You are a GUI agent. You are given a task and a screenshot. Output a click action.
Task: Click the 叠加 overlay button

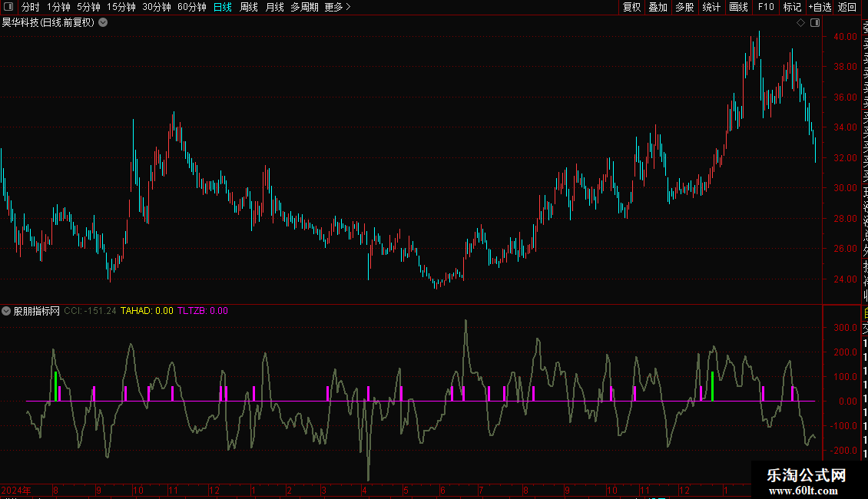click(658, 7)
